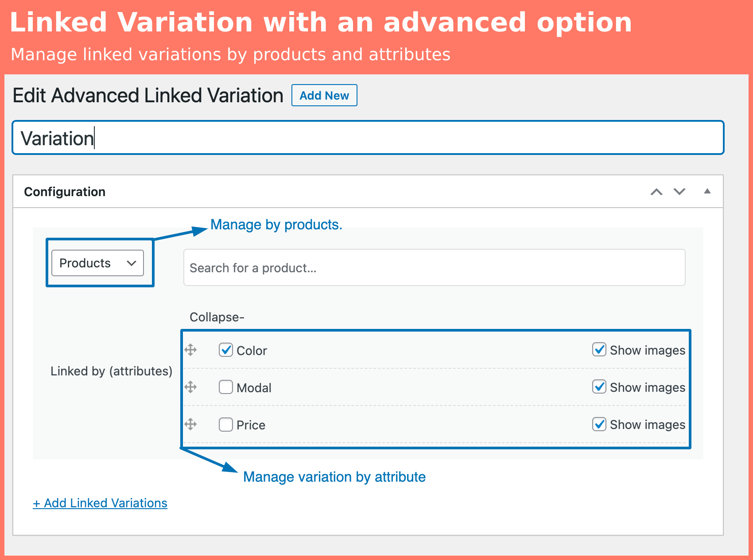Screen dimensions: 753x560
Task: Disable Show images for Price
Action: click(x=599, y=424)
